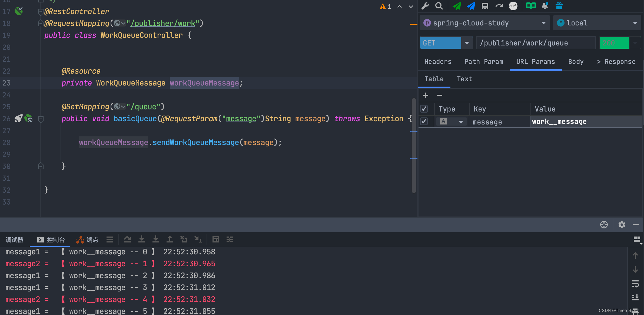644x315 pixels.
Task: Switch to Path Param tab
Action: pos(484,62)
